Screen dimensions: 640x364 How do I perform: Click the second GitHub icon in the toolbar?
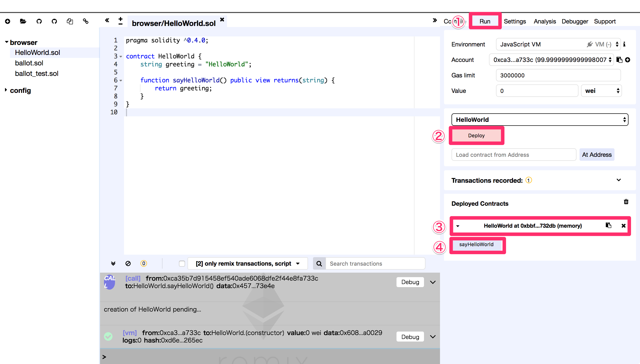(x=54, y=21)
